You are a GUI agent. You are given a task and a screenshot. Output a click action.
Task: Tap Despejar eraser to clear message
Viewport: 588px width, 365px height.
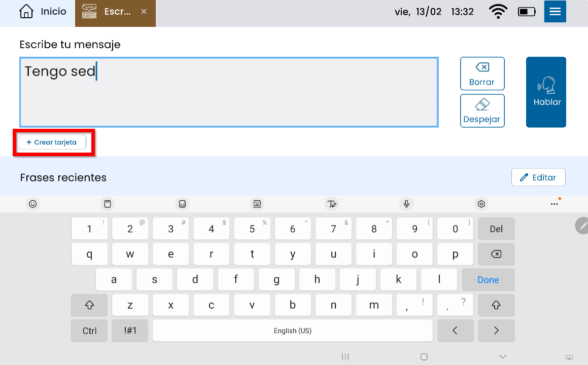(482, 111)
